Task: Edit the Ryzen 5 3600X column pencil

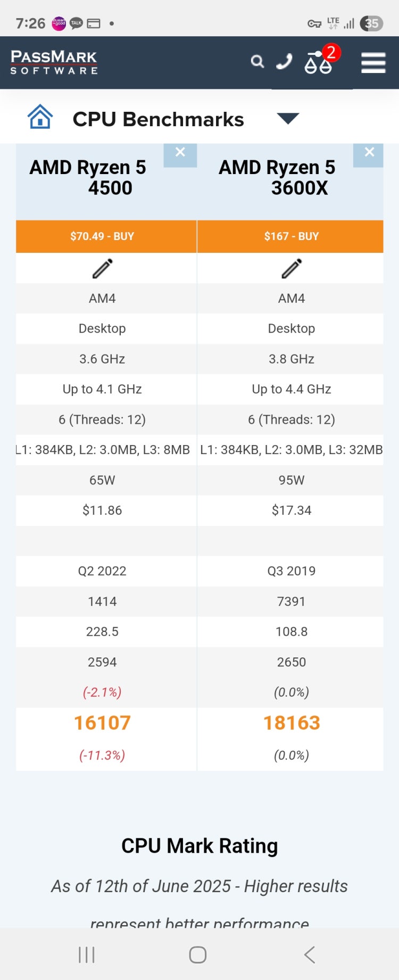Action: 292,268
